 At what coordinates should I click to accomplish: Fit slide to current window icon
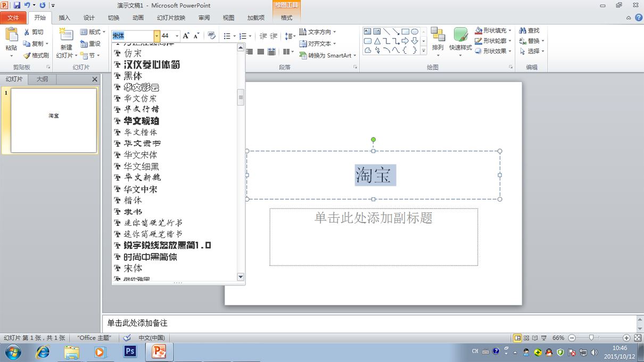click(638, 338)
